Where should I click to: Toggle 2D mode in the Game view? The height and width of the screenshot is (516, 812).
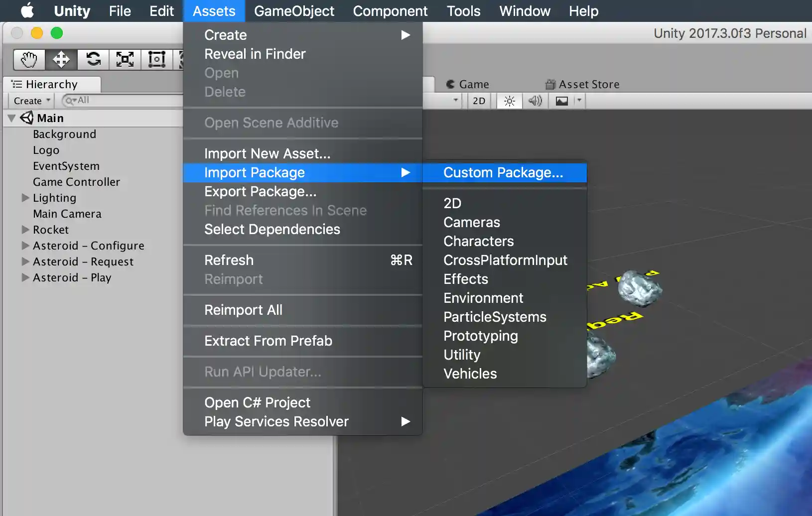pyautogui.click(x=478, y=101)
